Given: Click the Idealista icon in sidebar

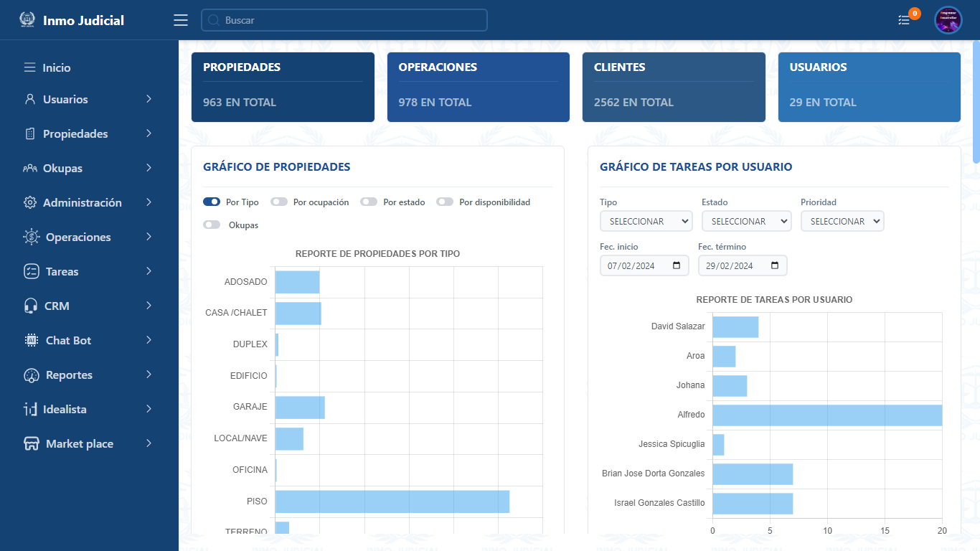Looking at the screenshot, I should coord(30,409).
